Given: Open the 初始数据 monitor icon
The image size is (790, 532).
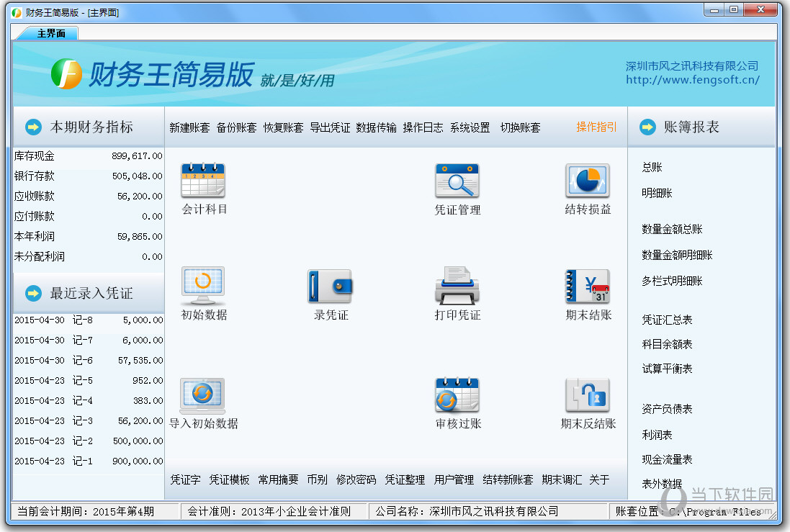Looking at the screenshot, I should tap(204, 286).
